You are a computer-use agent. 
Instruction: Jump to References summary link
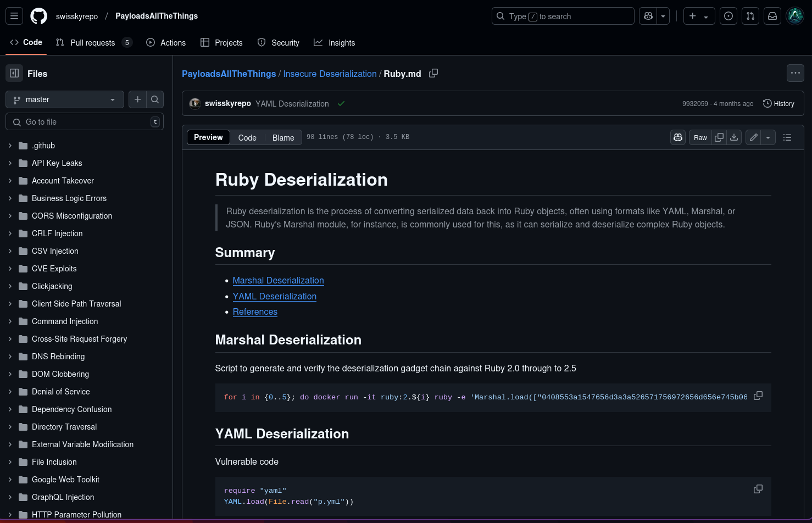pos(255,311)
